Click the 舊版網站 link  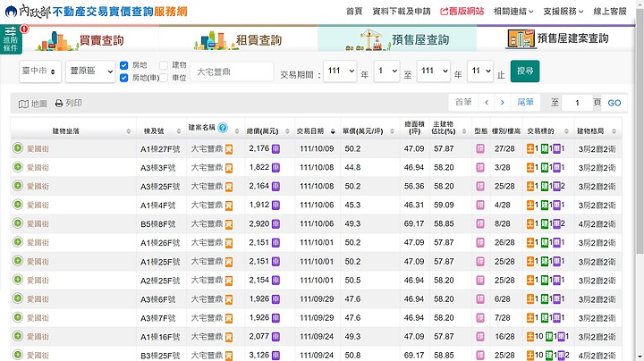pos(462,11)
